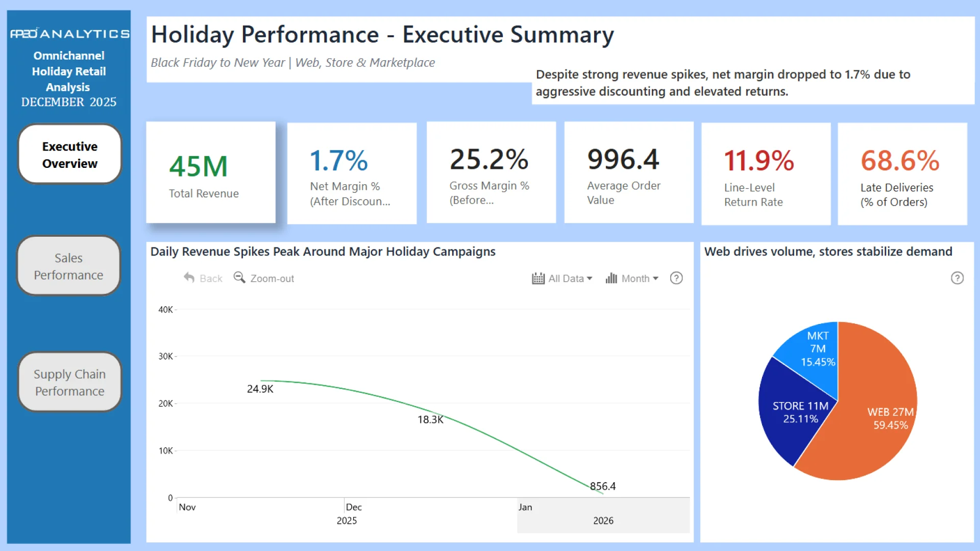Click the 856.4 data point on line chart
Image resolution: width=980 pixels, height=551 pixels.
tap(602, 493)
